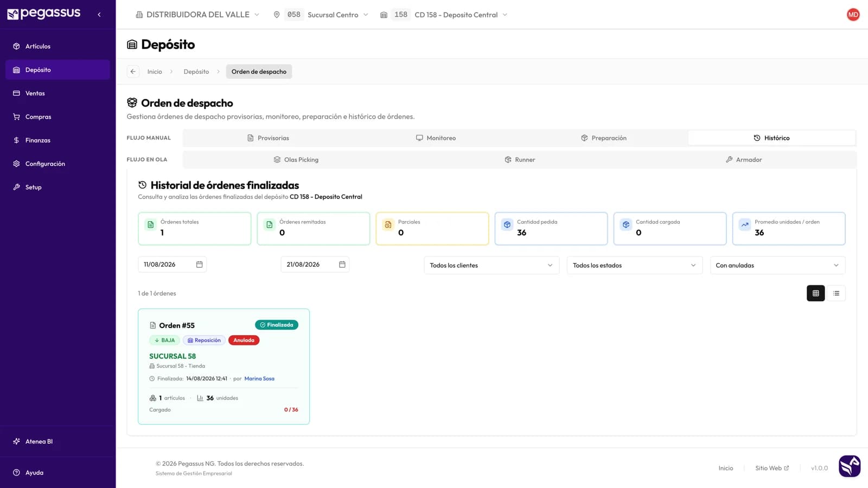
Task: Click the Cantidad pedida box icon
Action: [x=507, y=224]
